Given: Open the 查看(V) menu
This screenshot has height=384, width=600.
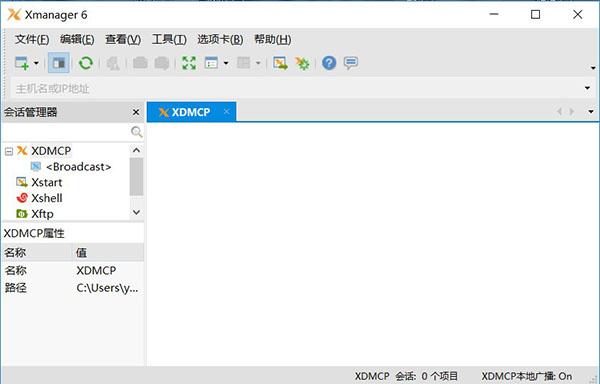Looking at the screenshot, I should click(x=123, y=39).
